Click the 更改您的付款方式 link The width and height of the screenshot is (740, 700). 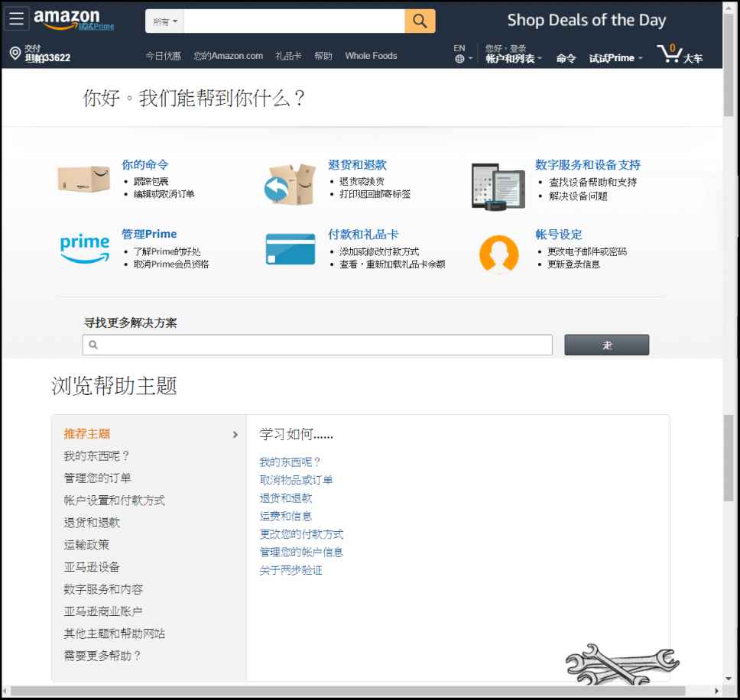(301, 534)
